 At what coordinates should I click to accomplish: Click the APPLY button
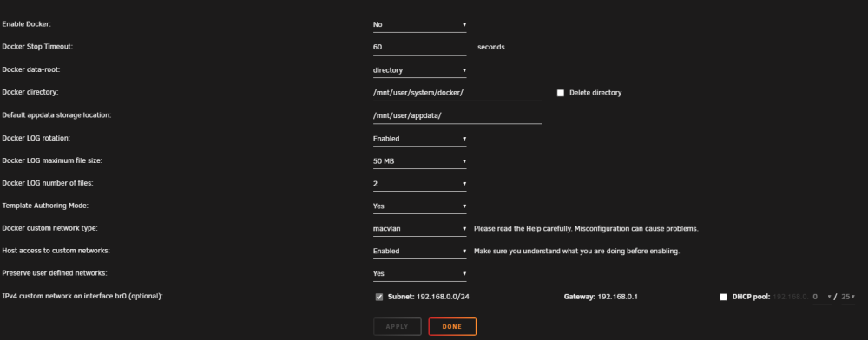click(x=397, y=327)
